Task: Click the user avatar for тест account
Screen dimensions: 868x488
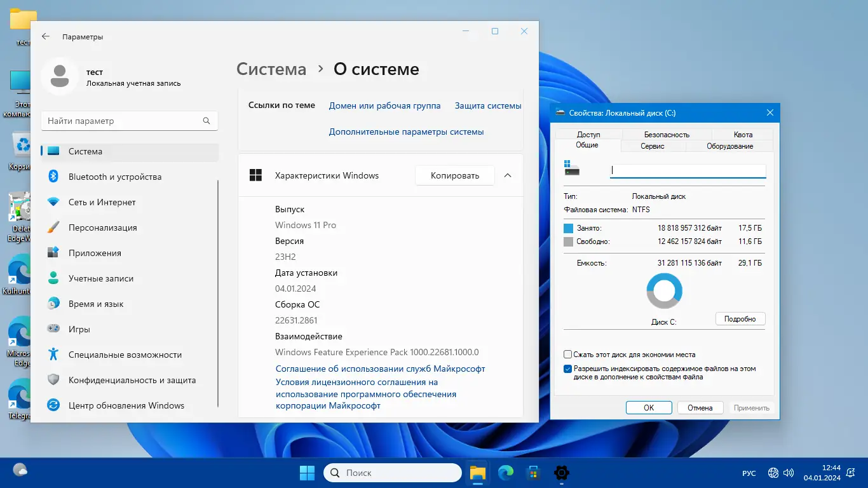Action: tap(60, 76)
